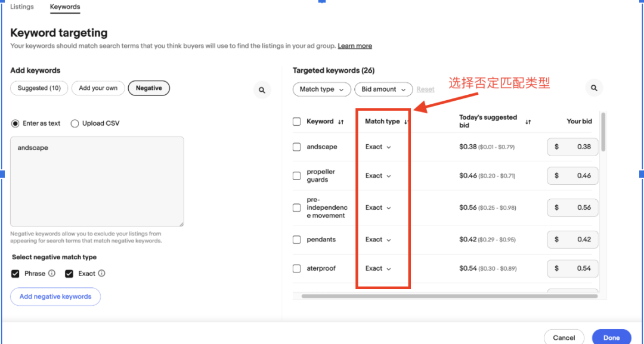Open the Bid amount filter dropdown
Image resolution: width=644 pixels, height=344 pixels.
(383, 89)
